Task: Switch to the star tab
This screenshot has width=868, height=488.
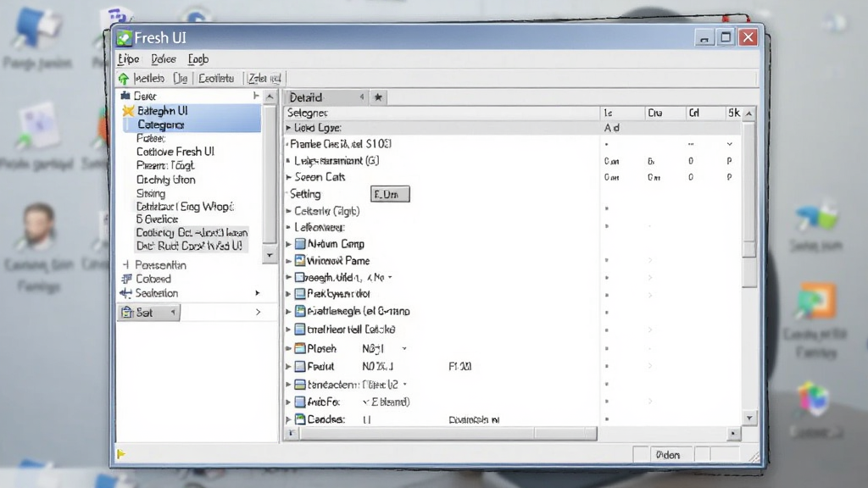Action: click(378, 97)
